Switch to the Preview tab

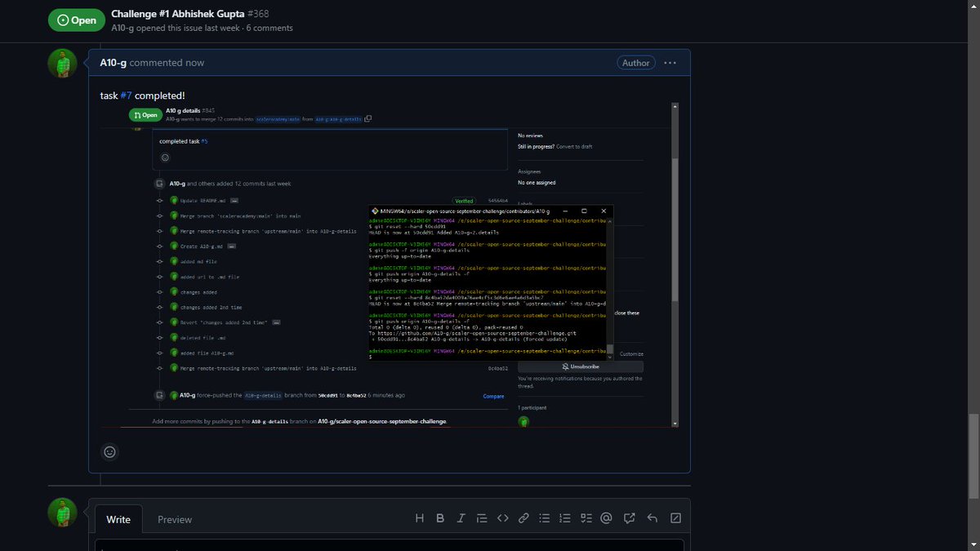coord(175,519)
